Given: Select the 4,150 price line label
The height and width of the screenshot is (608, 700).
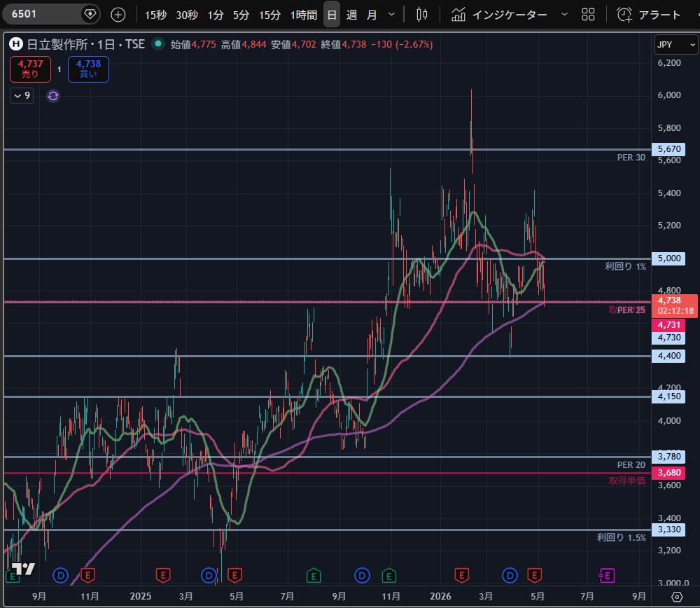Looking at the screenshot, I should point(668,396).
